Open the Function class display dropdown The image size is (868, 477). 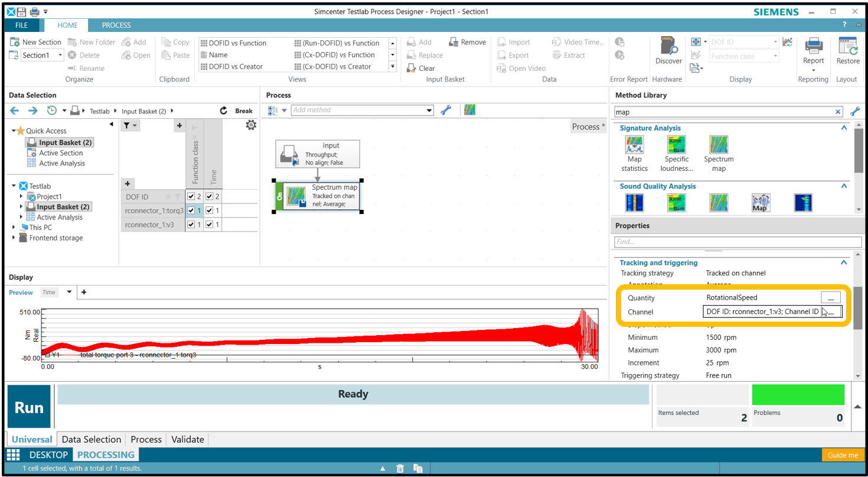(x=775, y=56)
